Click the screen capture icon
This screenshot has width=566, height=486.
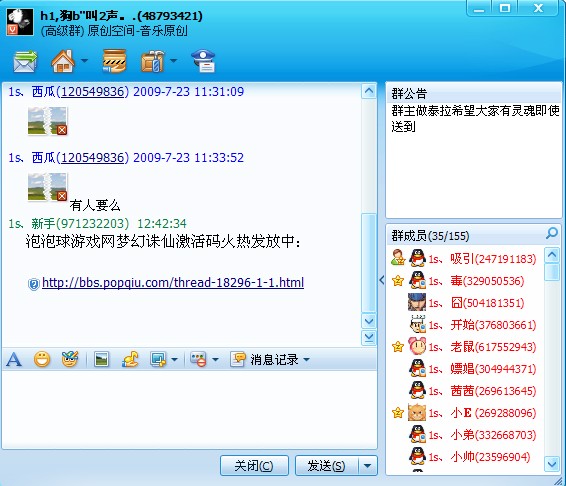158,359
